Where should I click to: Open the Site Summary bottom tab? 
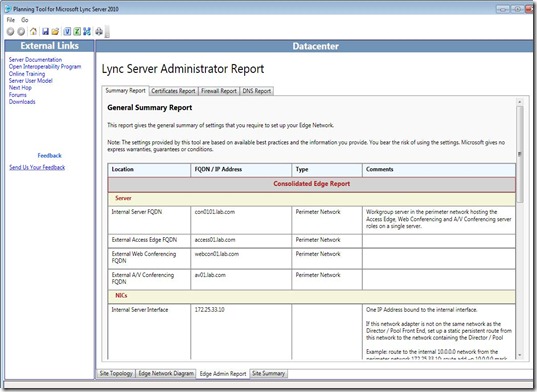point(268,373)
